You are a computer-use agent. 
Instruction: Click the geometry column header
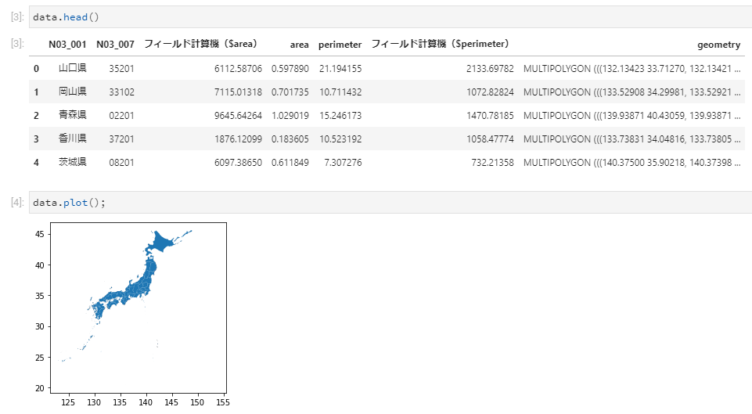click(x=719, y=45)
